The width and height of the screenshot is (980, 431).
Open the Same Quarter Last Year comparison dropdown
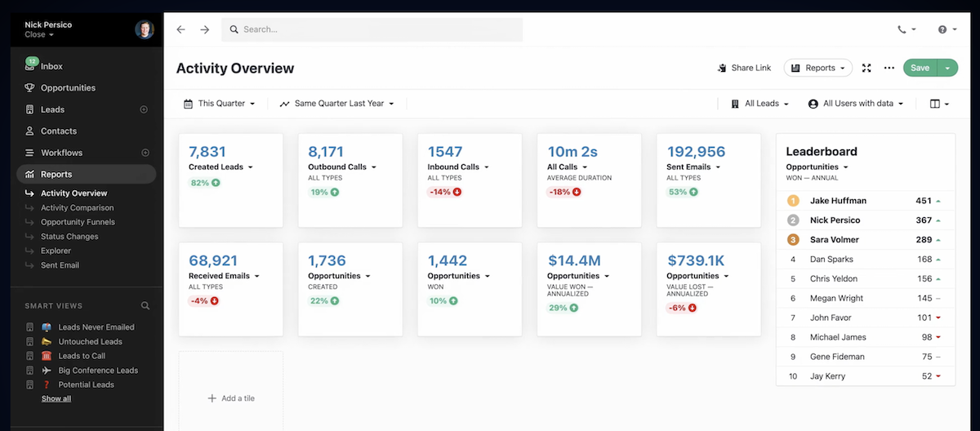click(336, 104)
